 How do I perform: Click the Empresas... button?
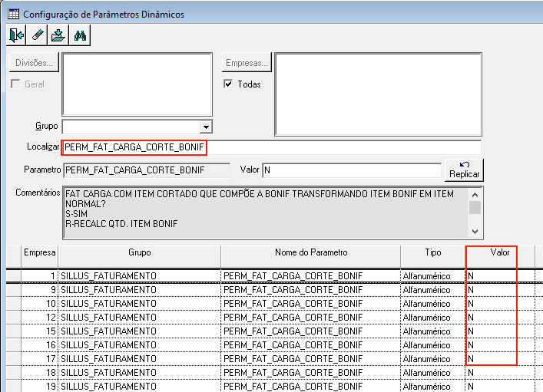pyautogui.click(x=247, y=63)
